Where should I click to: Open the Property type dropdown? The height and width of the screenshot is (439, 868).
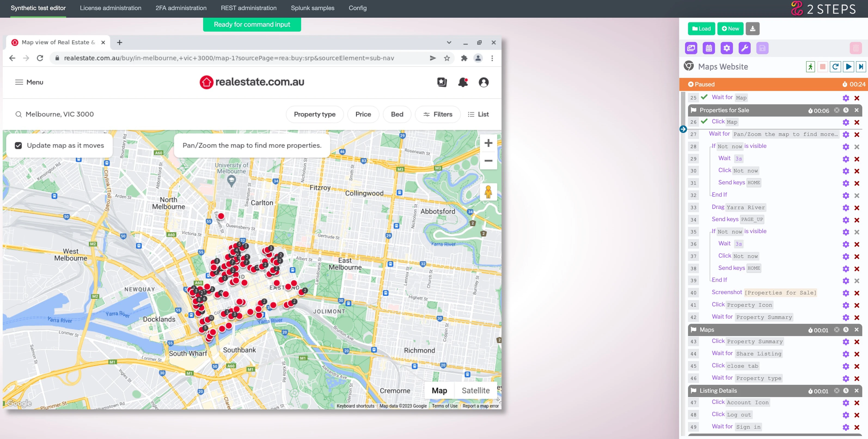pyautogui.click(x=314, y=114)
